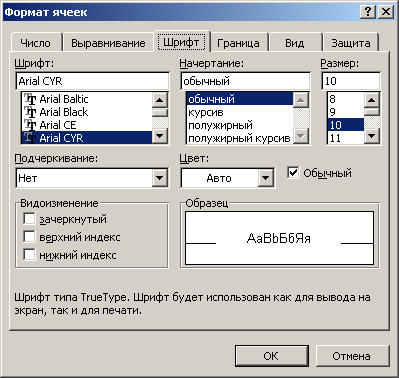
Task: Click TrueType icon next to Arial CYR
Action: [x=30, y=138]
